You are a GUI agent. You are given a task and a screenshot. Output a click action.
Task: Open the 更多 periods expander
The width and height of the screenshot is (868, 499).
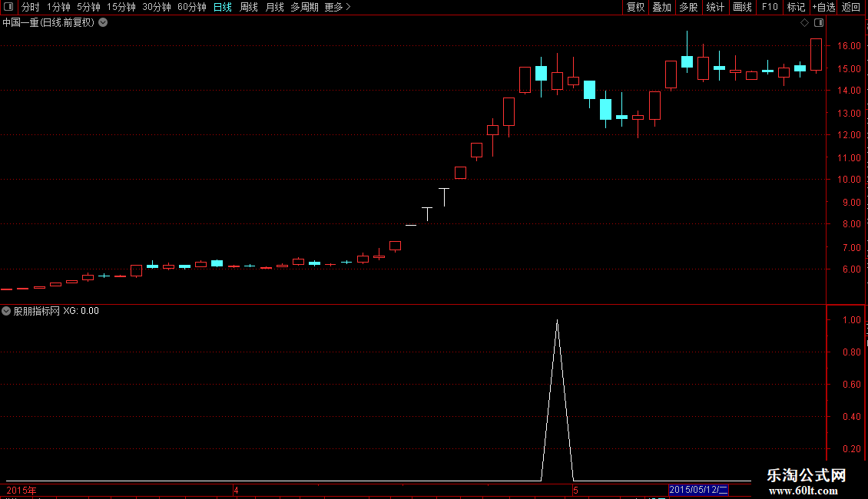pyautogui.click(x=338, y=7)
